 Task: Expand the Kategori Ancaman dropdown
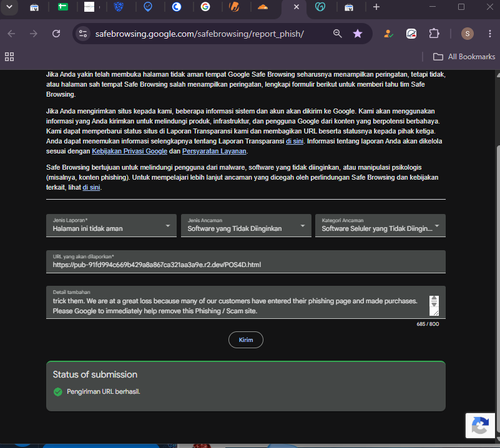380,226
